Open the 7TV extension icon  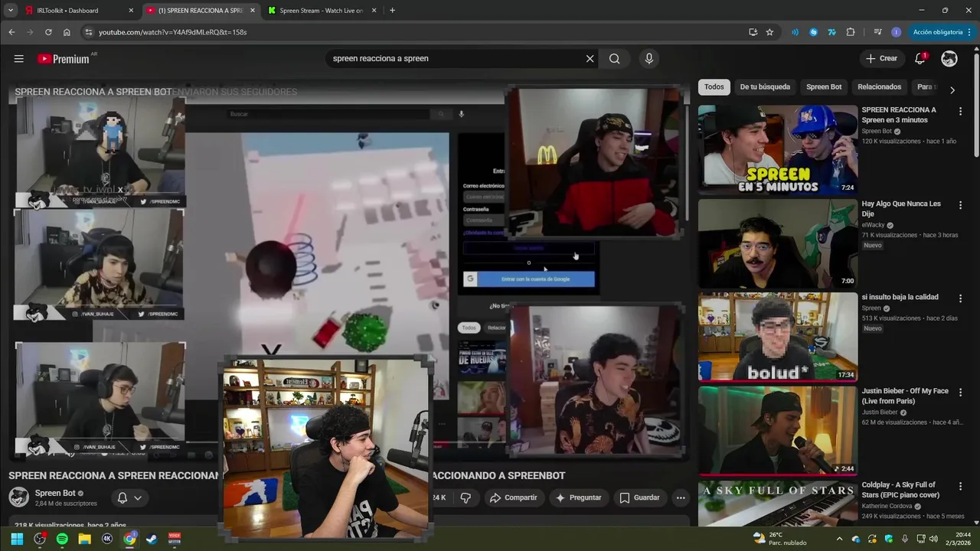(831, 32)
